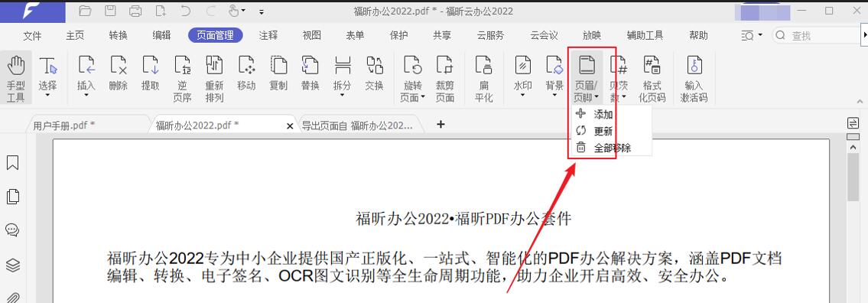Click the Split document (拆分) icon
The width and height of the screenshot is (868, 303).
pos(343,66)
